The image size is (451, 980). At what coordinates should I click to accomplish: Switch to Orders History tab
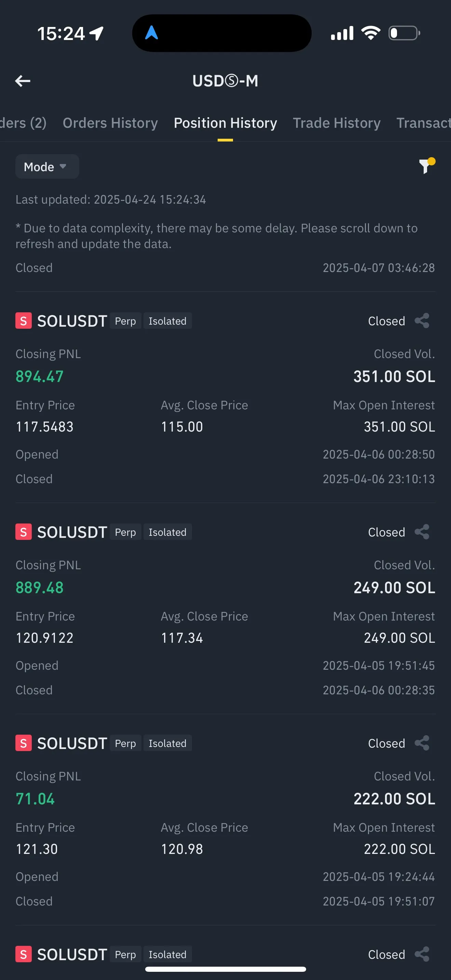click(110, 123)
